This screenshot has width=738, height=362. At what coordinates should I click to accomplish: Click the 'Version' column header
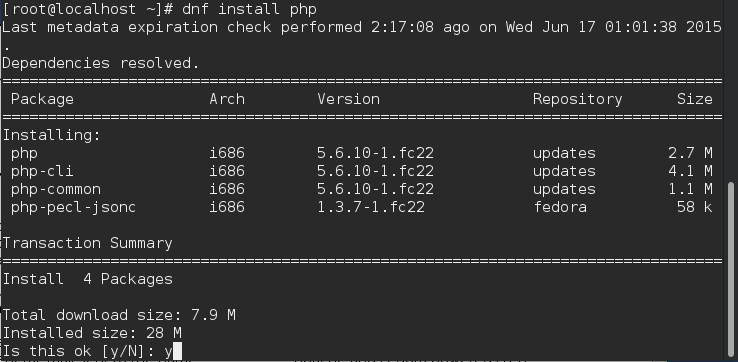click(x=348, y=99)
